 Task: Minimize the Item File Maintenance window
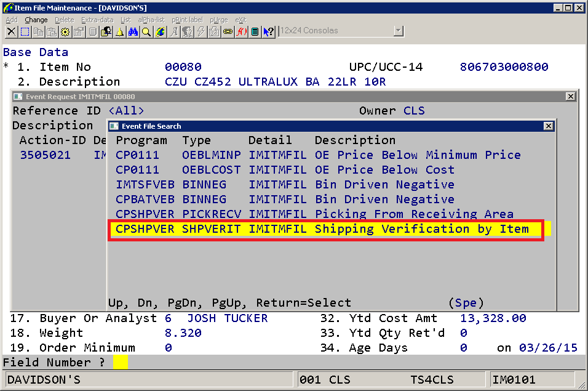pos(558,7)
